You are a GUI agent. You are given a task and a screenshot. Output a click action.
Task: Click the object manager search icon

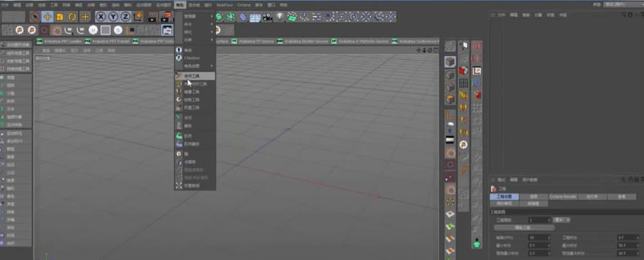click(x=624, y=15)
